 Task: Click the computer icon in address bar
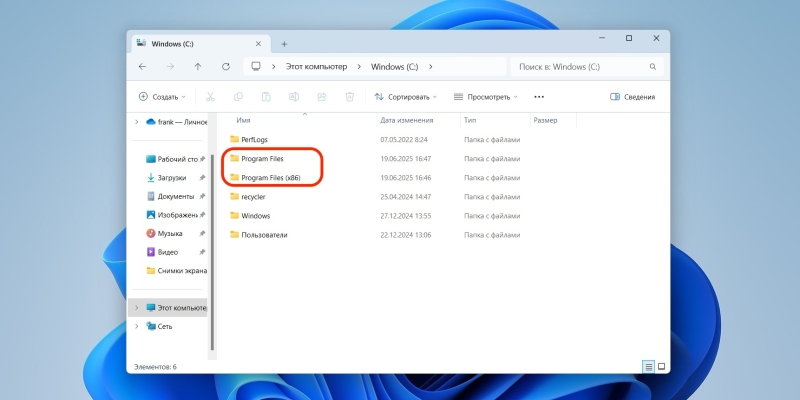click(x=256, y=67)
